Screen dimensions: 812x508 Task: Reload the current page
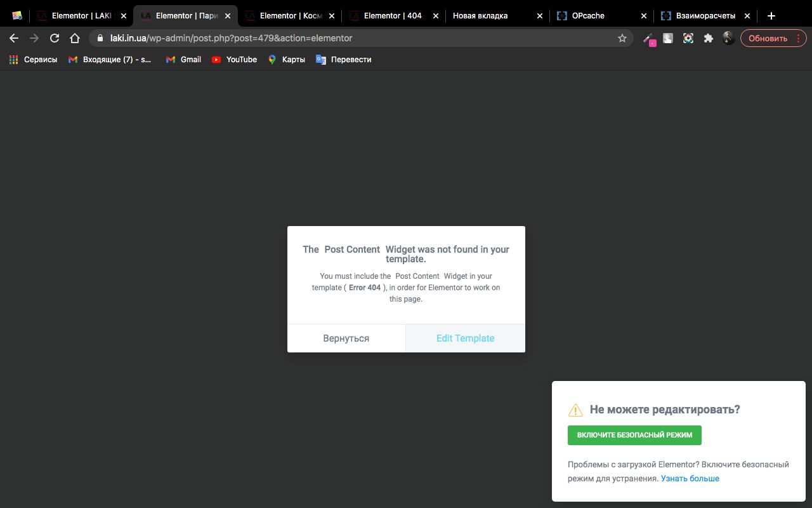point(55,38)
